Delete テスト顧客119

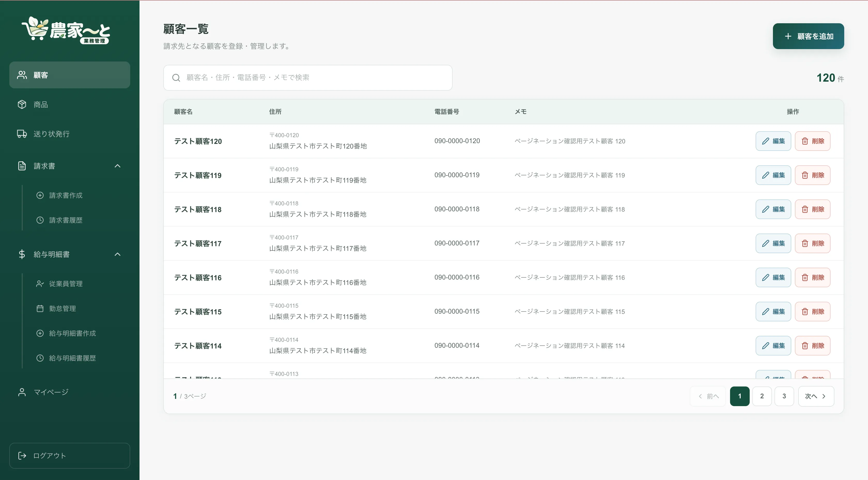point(812,175)
